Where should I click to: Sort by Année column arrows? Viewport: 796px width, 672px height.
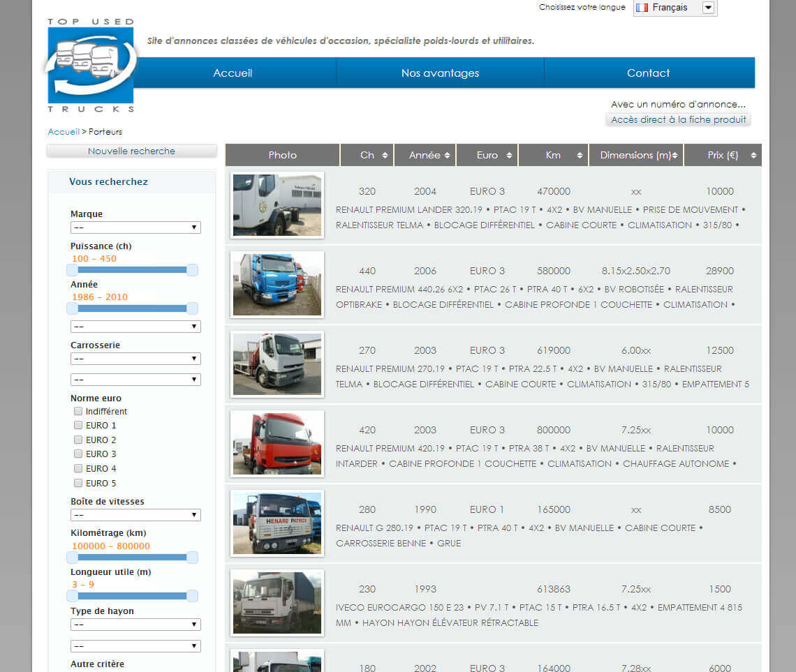point(447,155)
